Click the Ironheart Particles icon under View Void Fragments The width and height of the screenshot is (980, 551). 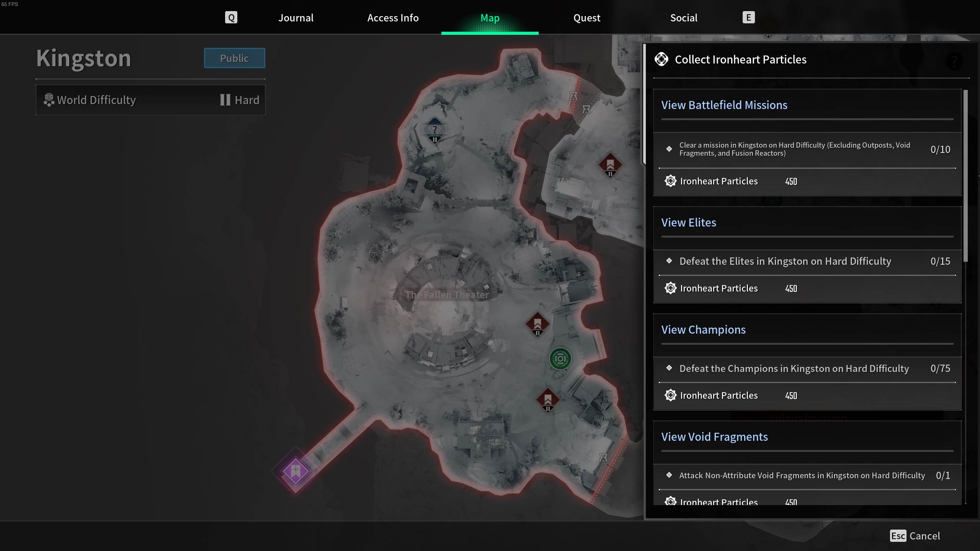tap(670, 501)
